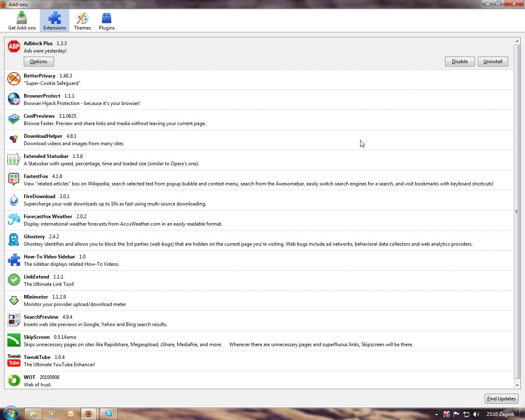Select the How-To Video Sidebar name
525x420 pixels.
tap(49, 257)
